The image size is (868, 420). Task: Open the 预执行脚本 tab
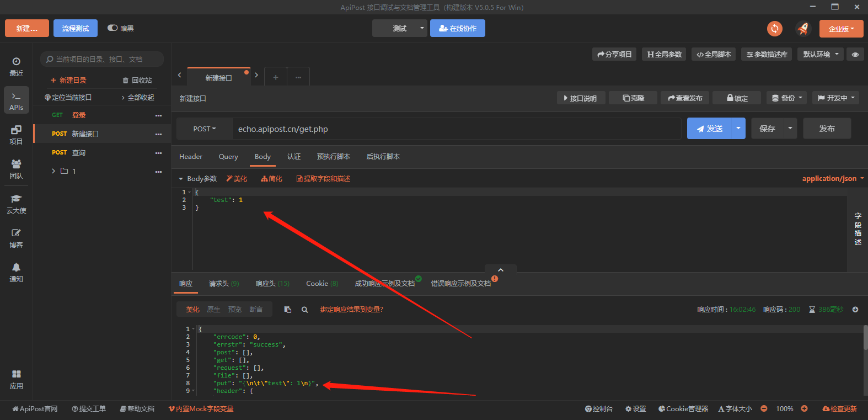334,157
